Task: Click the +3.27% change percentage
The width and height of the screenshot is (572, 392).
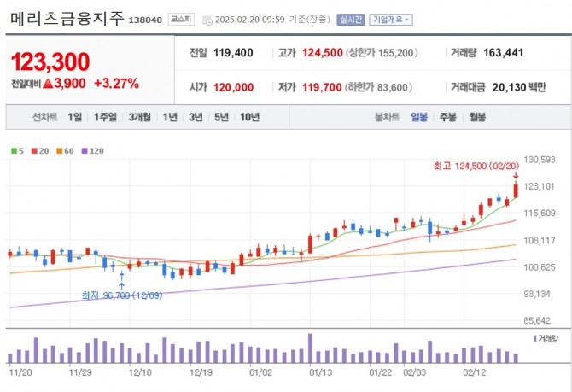Action: 116,84
